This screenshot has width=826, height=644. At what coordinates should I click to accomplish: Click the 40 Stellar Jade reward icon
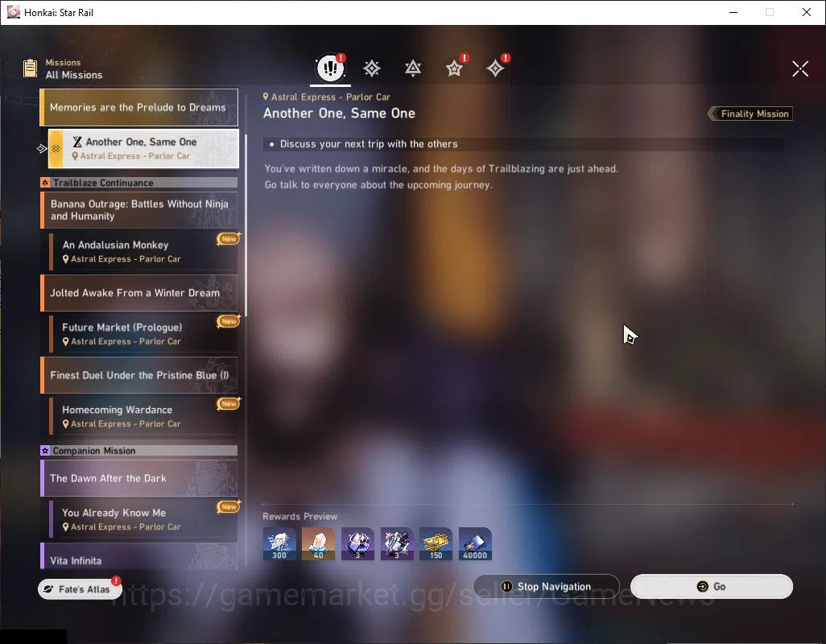click(x=318, y=544)
